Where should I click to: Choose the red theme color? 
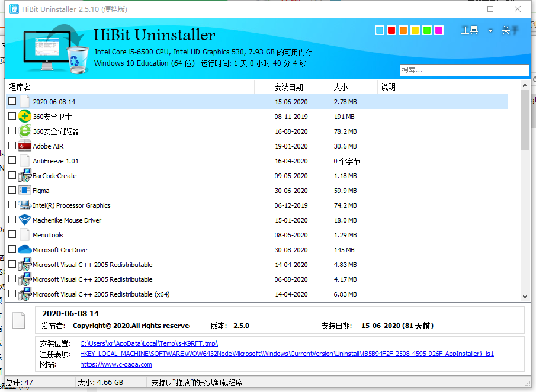(x=391, y=30)
